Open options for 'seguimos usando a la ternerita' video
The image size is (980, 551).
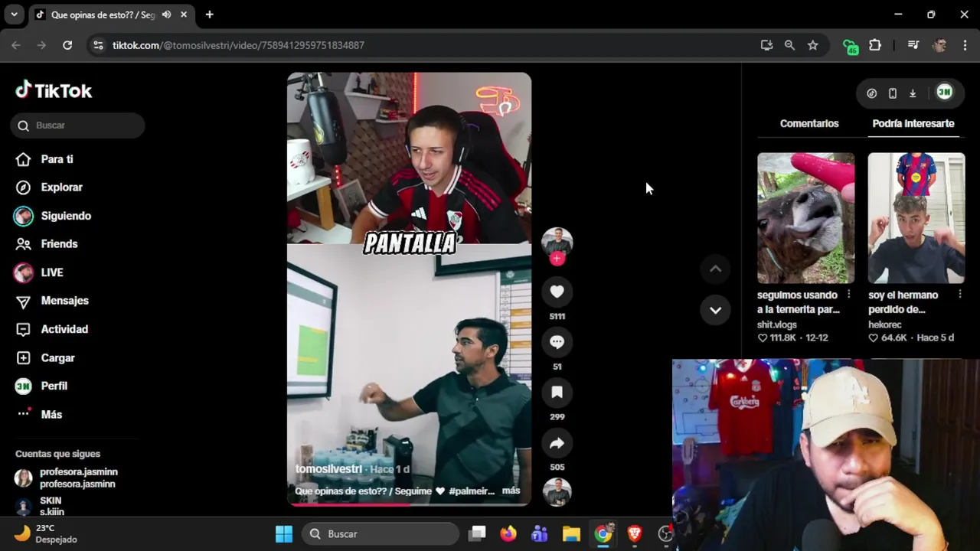(x=848, y=295)
